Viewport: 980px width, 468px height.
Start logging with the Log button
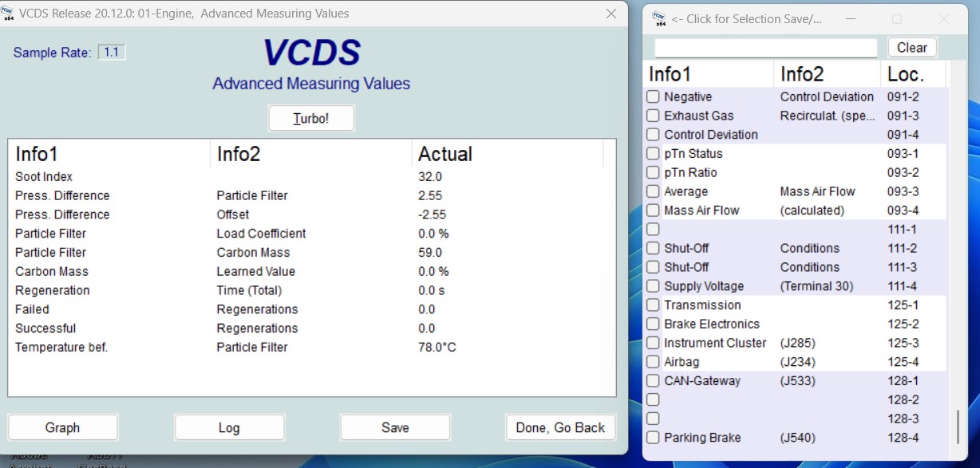click(x=229, y=427)
